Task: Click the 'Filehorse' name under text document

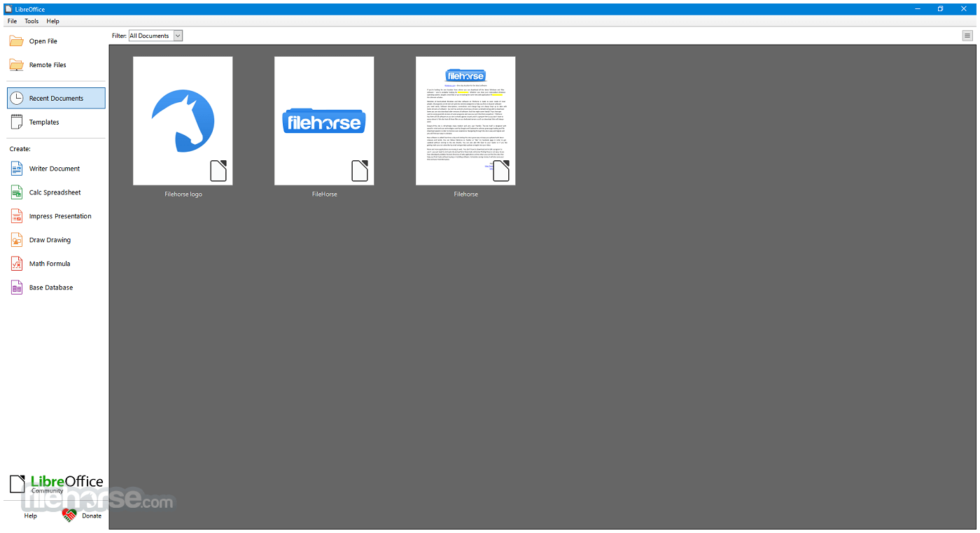Action: (x=466, y=194)
